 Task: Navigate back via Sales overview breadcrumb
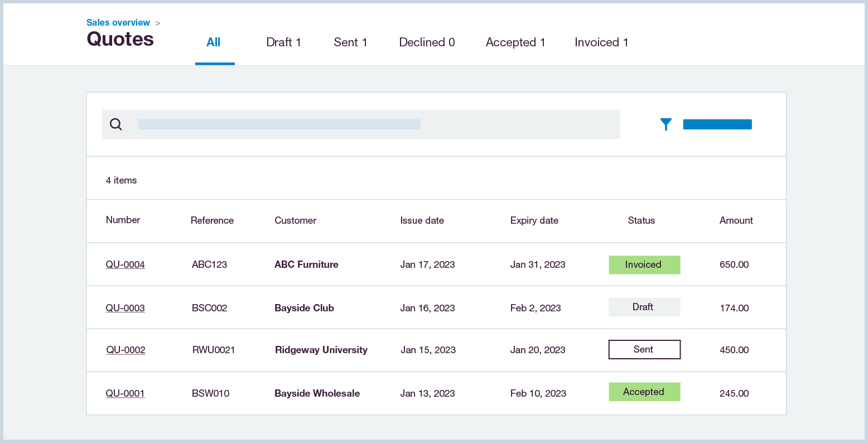tap(118, 22)
